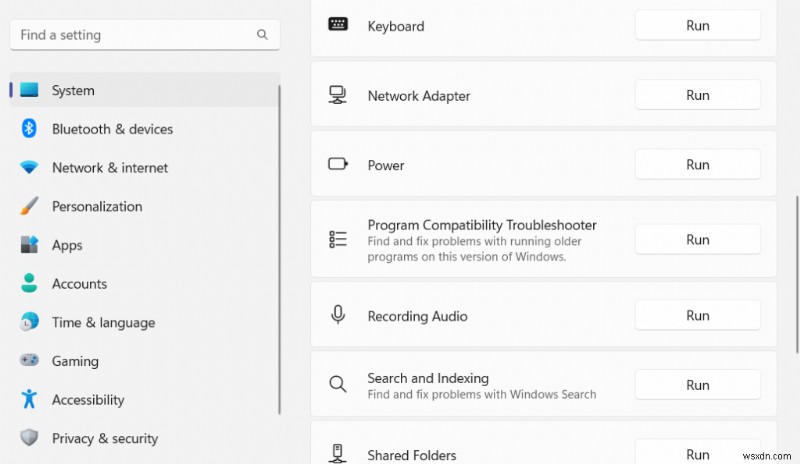Run the Shared Folders troubleshooter
The image size is (800, 464).
coord(697,452)
